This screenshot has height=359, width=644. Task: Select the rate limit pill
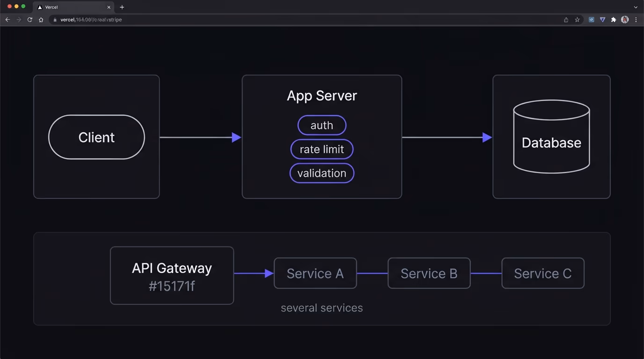[x=322, y=149]
